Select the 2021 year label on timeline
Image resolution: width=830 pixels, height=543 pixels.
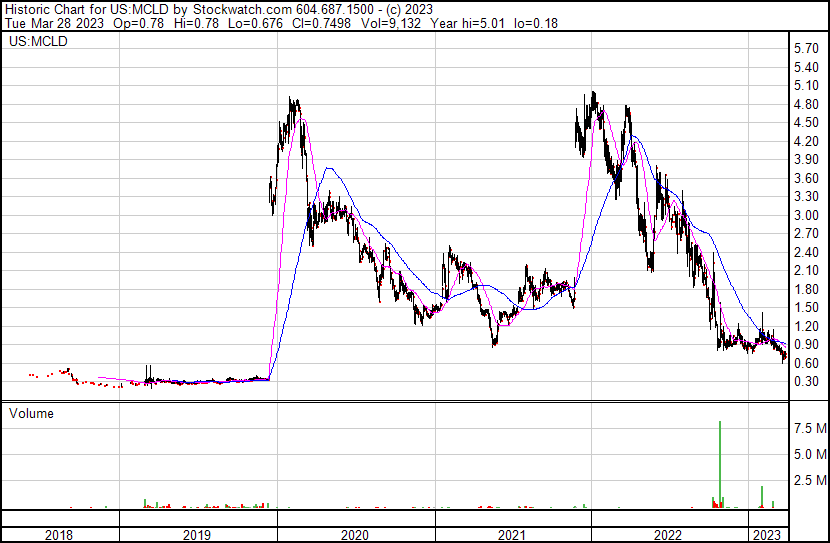[x=512, y=535]
